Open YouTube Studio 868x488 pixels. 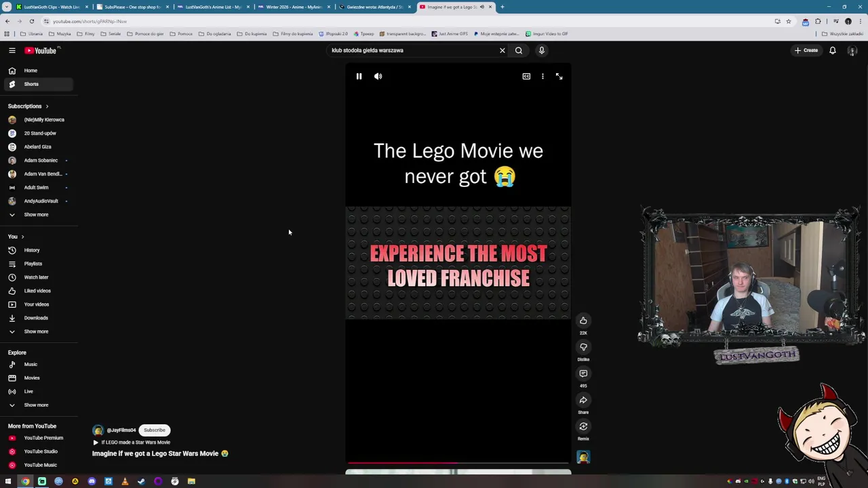(37, 451)
